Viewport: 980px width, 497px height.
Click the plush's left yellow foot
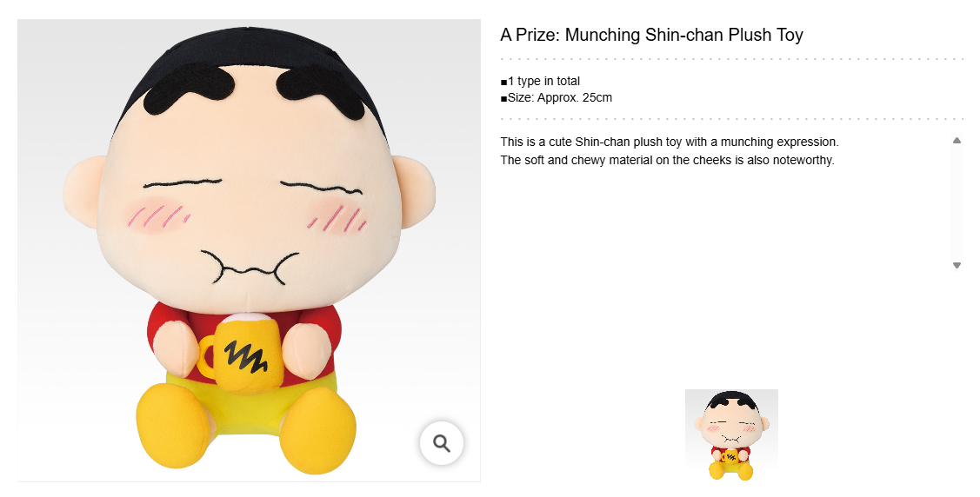click(174, 427)
